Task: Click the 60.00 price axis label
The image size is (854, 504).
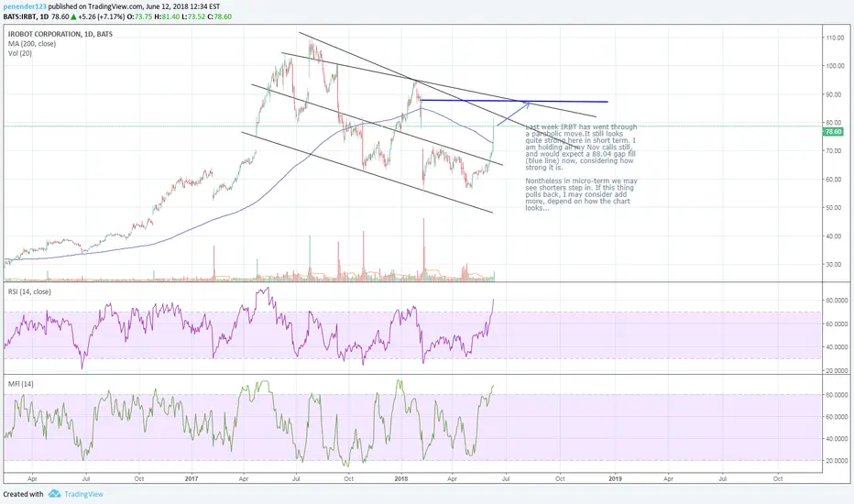Action: click(x=835, y=180)
